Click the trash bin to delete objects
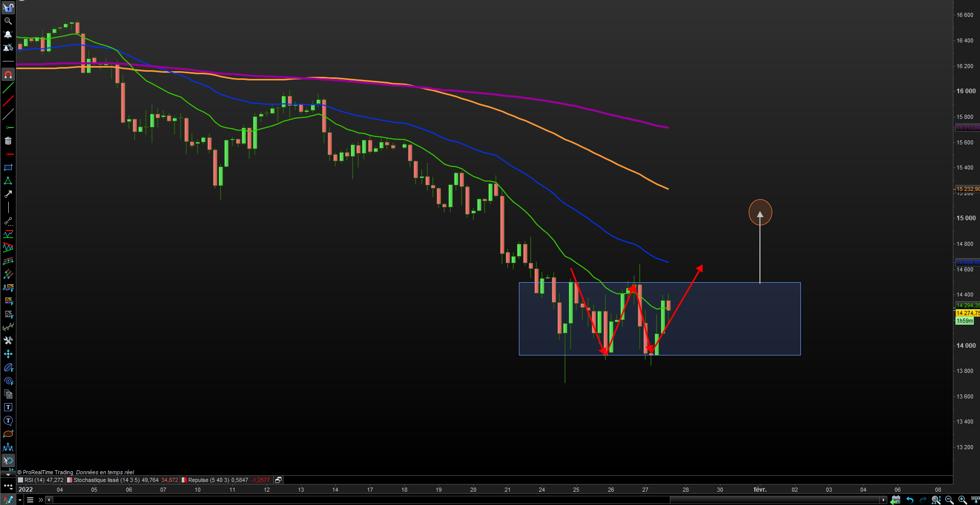Screen dimensions: 980x505 (8, 141)
